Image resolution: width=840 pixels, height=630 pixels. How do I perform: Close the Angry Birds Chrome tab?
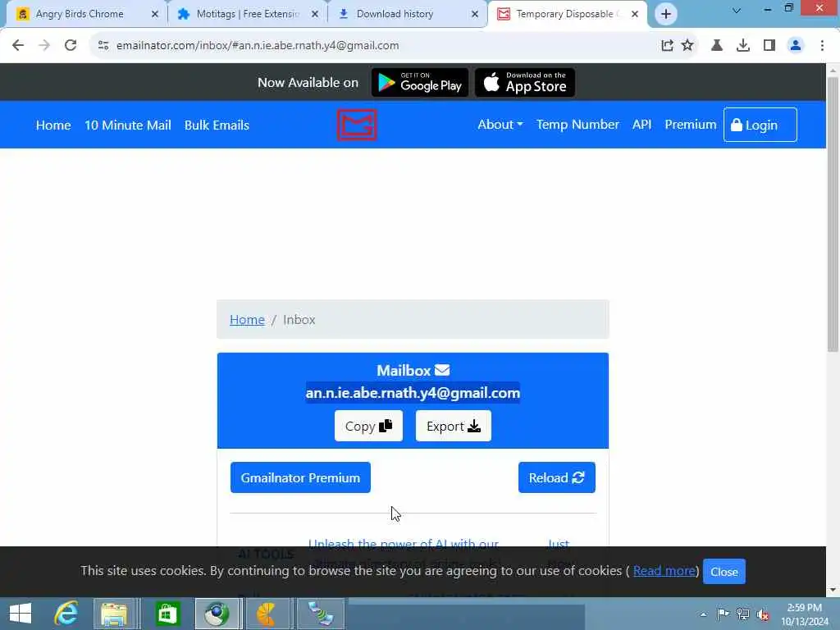[x=155, y=14]
